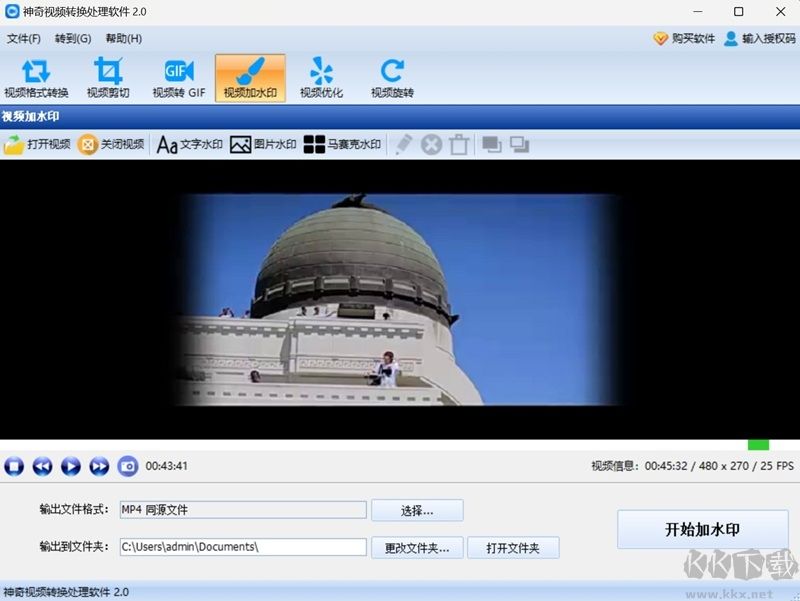This screenshot has height=601, width=800.
Task: Open the 帮助(H) menu
Action: [x=123, y=39]
